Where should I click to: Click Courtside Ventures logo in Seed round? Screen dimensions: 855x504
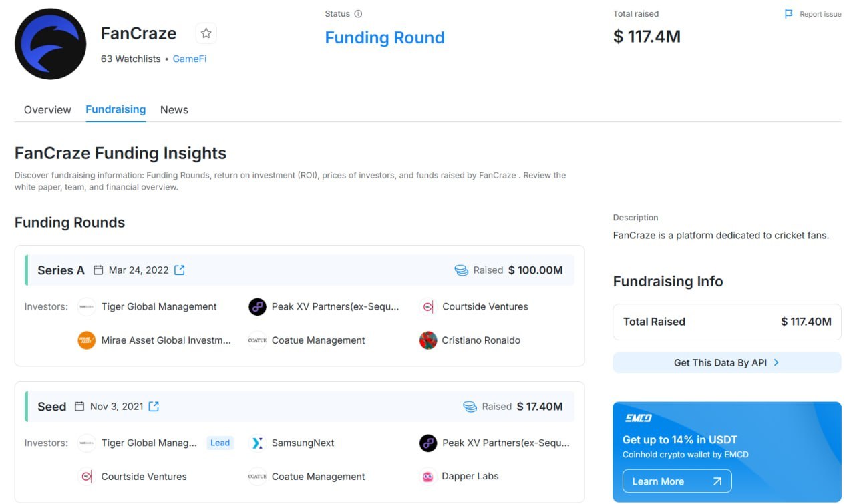87,477
